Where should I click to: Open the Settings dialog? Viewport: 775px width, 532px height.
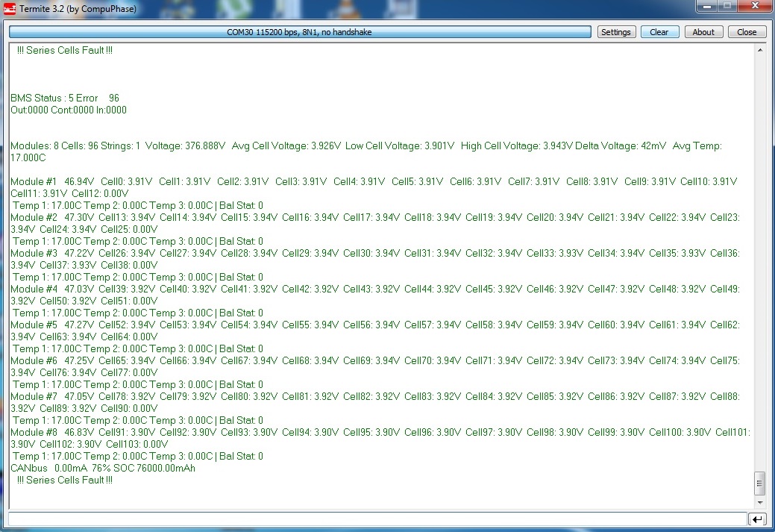click(x=616, y=32)
